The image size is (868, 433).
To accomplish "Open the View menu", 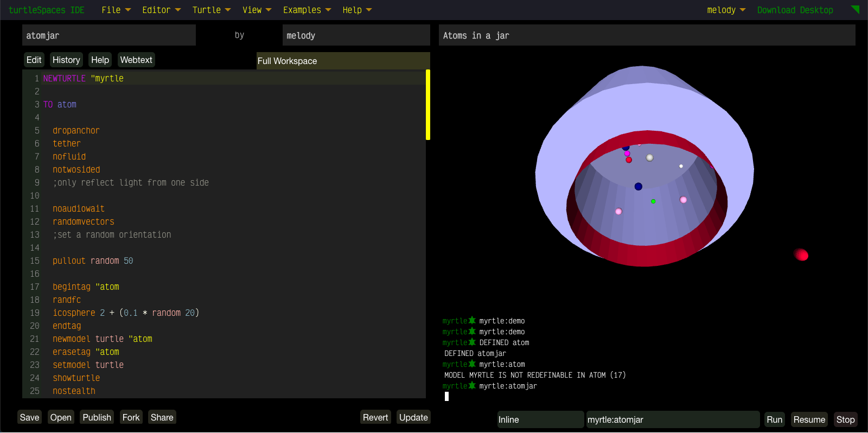I will (257, 10).
